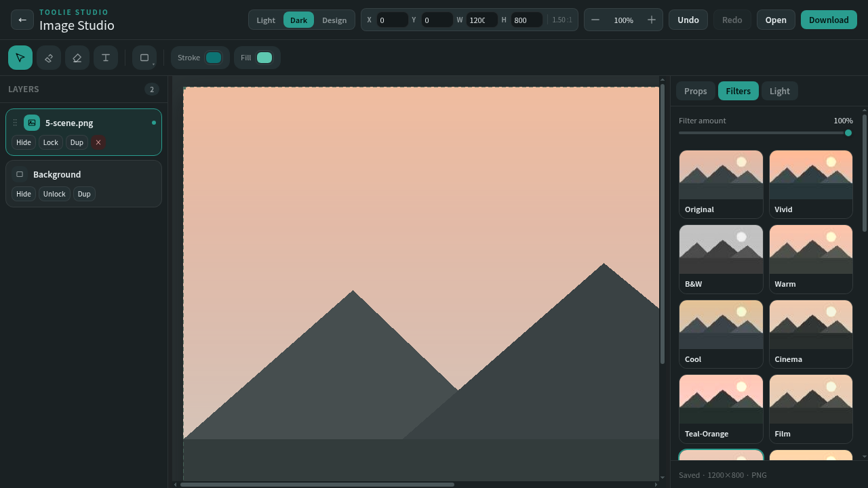
Task: Lock the 5-scene.png layer
Action: 51,142
